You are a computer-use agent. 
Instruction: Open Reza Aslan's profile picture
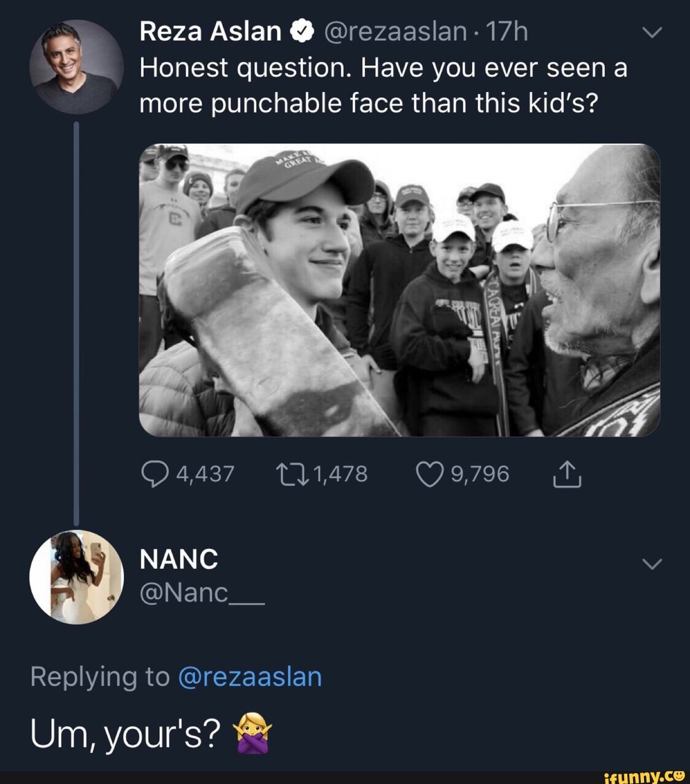click(75, 67)
